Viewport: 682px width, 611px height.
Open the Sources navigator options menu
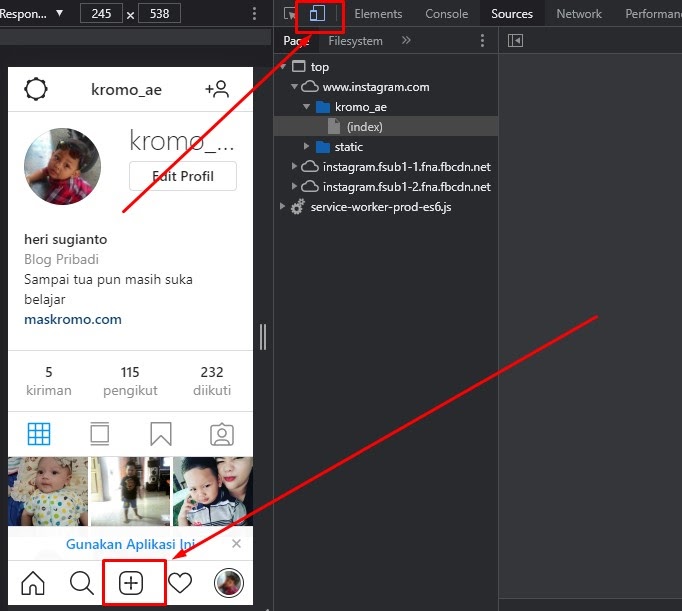click(482, 40)
